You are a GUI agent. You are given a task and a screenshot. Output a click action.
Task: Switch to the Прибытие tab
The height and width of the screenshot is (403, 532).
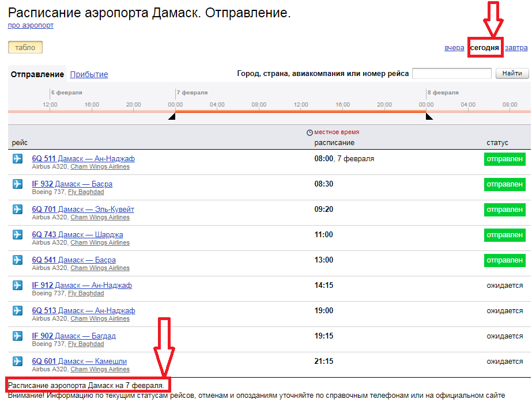coord(89,74)
